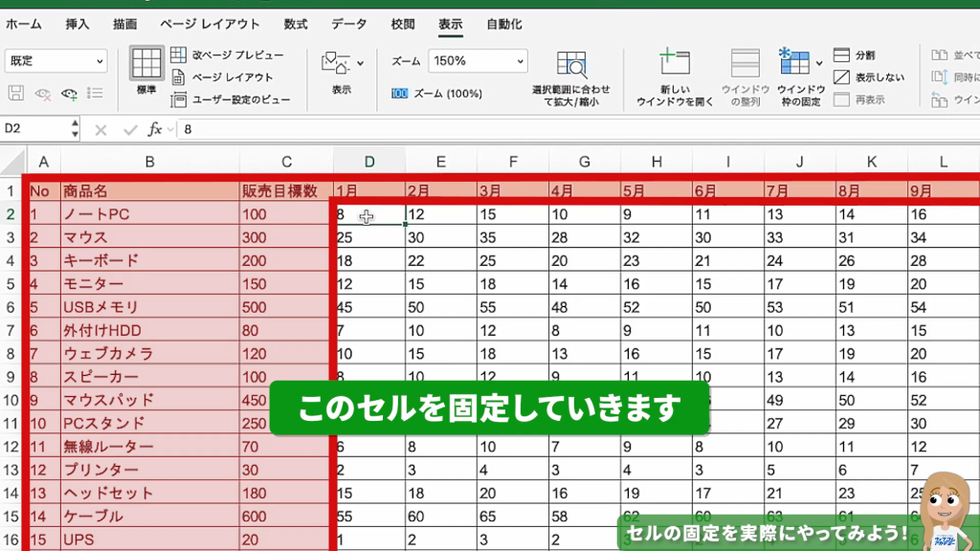The width and height of the screenshot is (980, 551).
Task: Expand the 150% zoom combo box
Action: [520, 60]
